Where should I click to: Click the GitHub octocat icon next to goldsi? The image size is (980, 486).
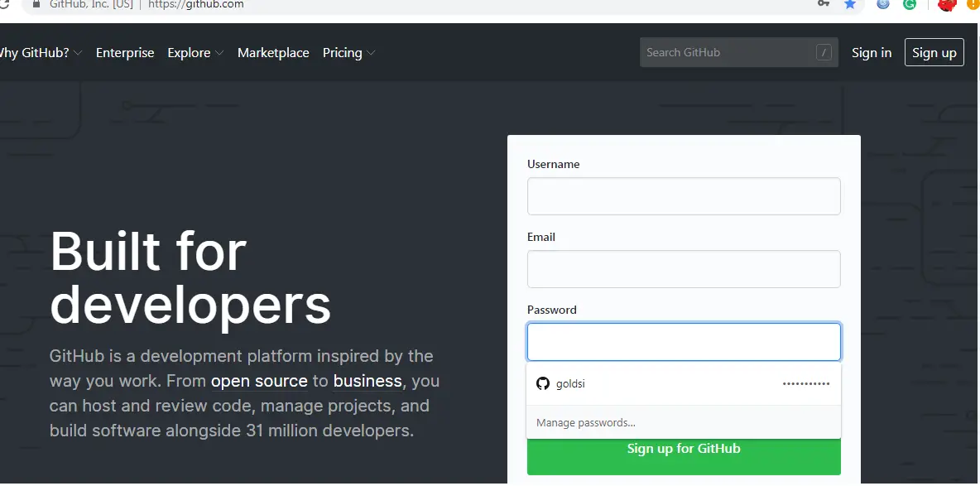[543, 383]
